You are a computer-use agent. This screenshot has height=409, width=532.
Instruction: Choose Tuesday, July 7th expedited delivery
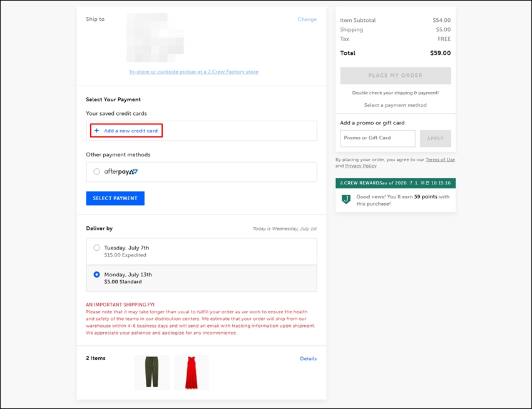click(x=96, y=248)
